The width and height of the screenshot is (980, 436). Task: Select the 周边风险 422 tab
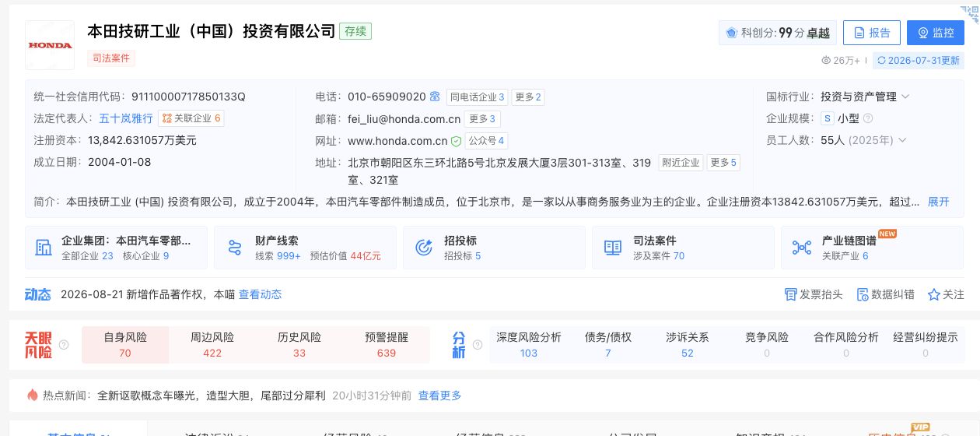(x=212, y=345)
